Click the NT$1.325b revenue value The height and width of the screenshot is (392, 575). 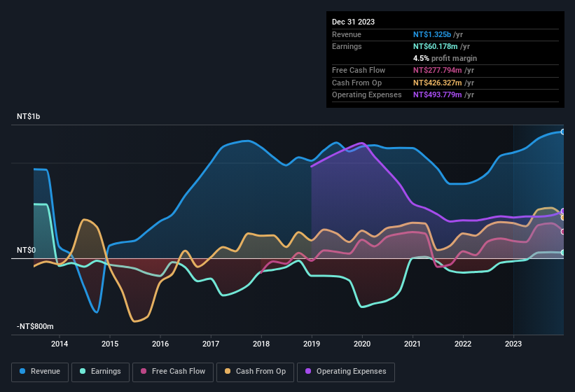coord(432,34)
